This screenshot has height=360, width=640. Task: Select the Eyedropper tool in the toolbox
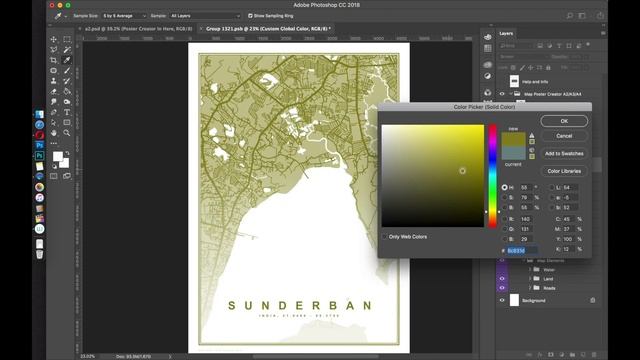click(67, 60)
